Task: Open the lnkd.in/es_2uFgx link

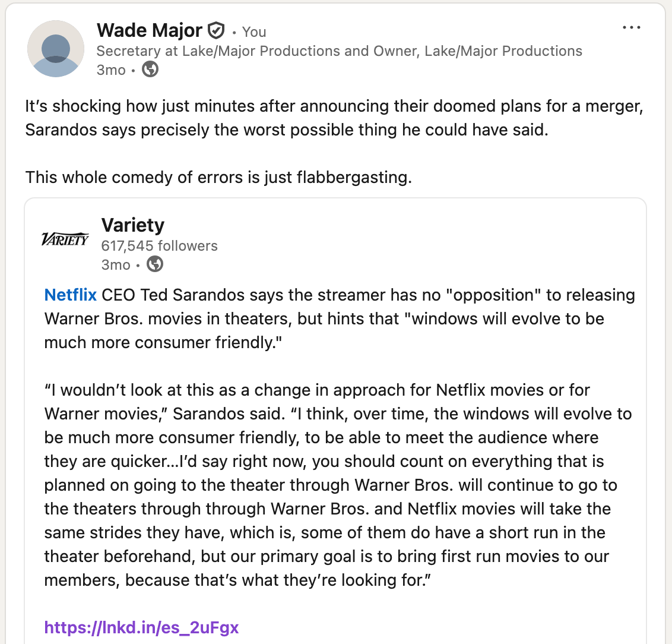Action: [141, 627]
